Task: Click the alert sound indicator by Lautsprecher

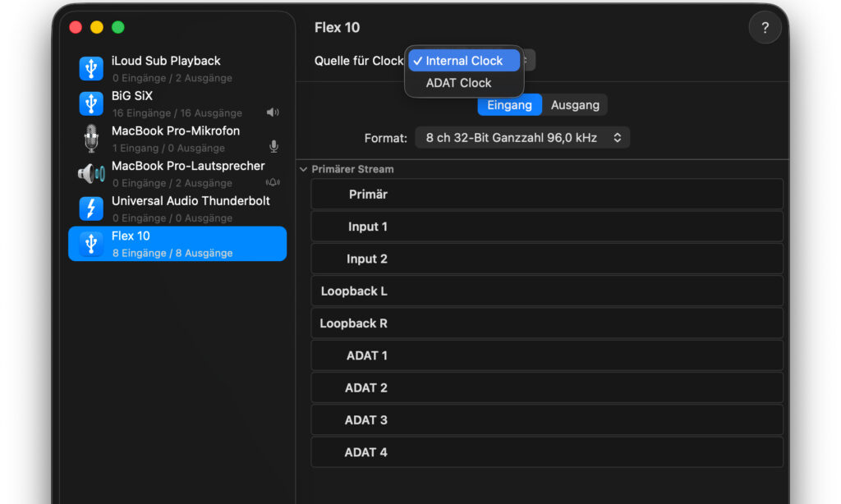Action: click(x=273, y=182)
